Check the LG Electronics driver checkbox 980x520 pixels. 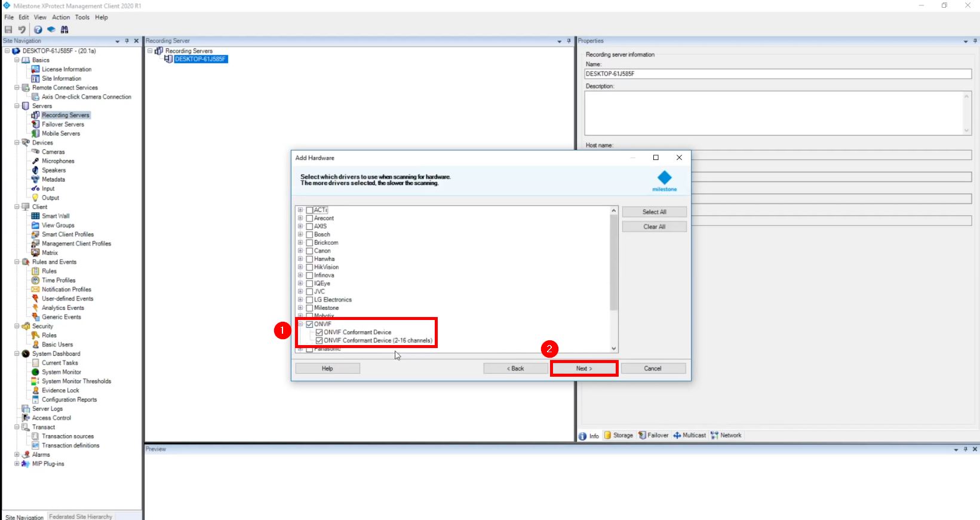309,300
